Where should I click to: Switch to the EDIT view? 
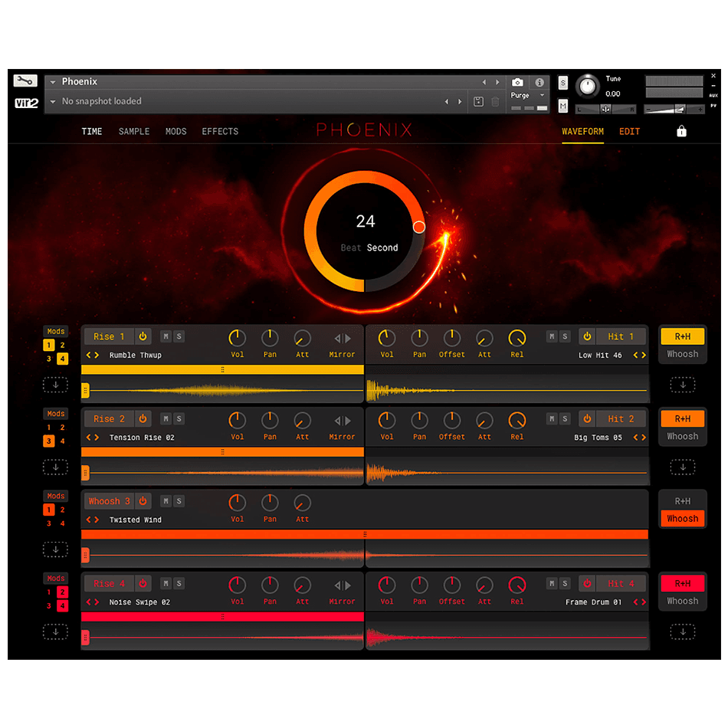coord(630,131)
